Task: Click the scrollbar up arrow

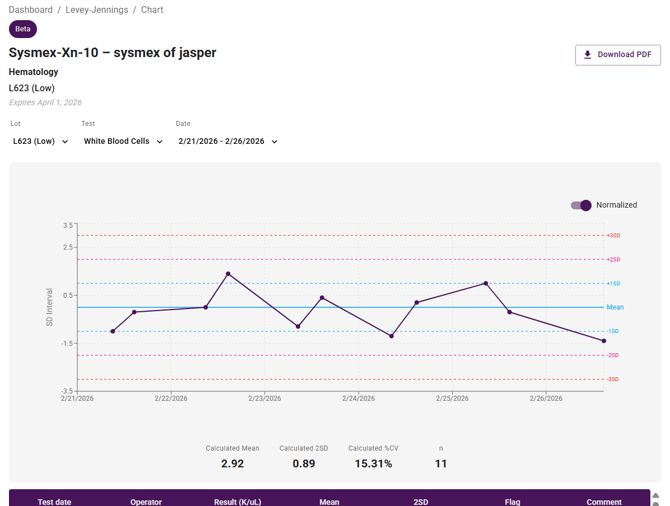Action: tap(656, 496)
